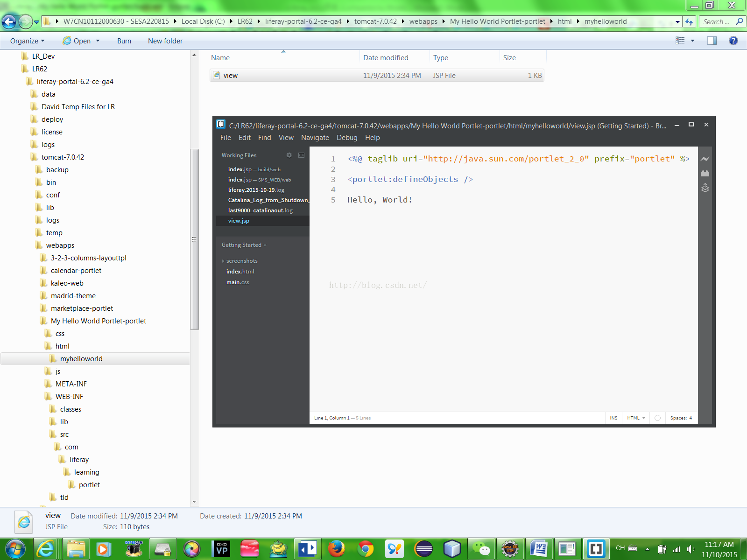Open the HTML language mode dropdown
This screenshot has height=560, width=747.
(x=636, y=418)
